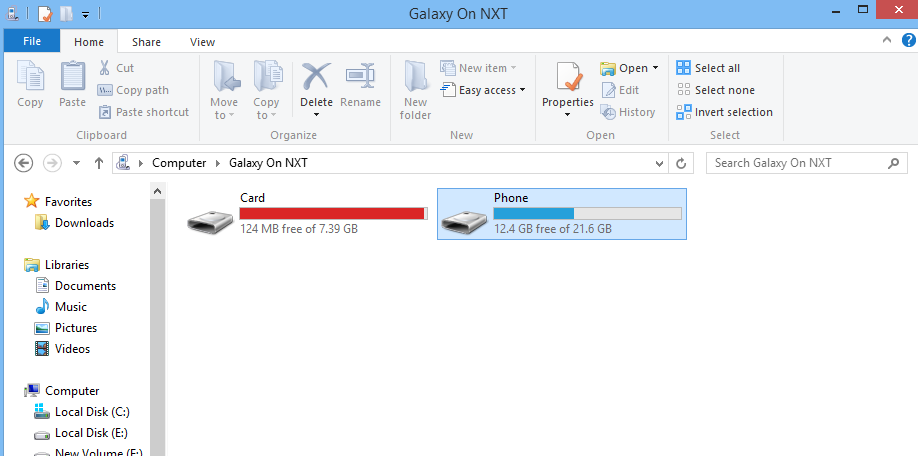
Task: Open the address bar history dropdown
Action: [x=660, y=164]
